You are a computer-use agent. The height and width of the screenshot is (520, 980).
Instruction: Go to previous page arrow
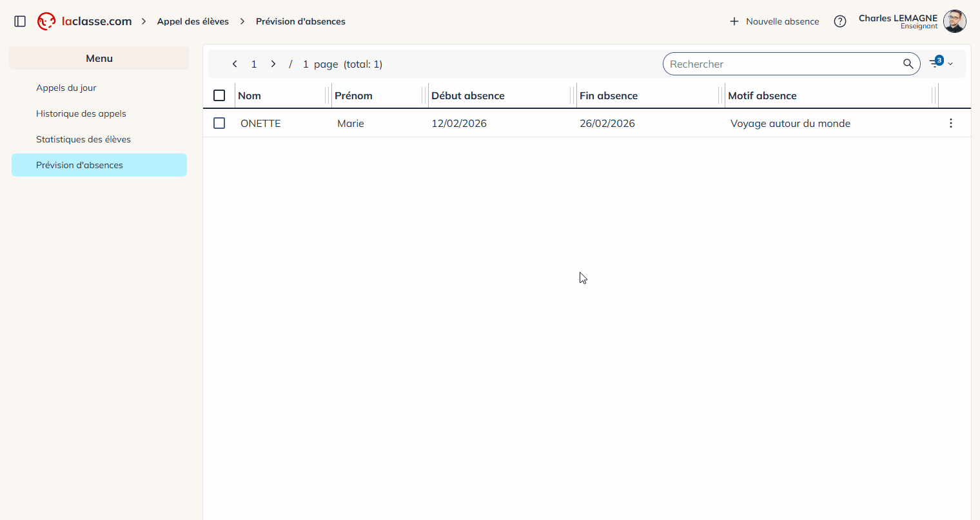pos(235,64)
